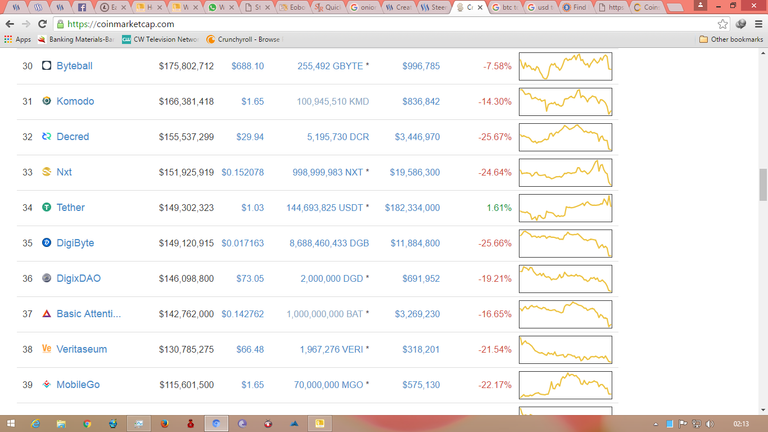The width and height of the screenshot is (768, 432).
Task: Click the Nxt coin icon
Action: point(47,172)
